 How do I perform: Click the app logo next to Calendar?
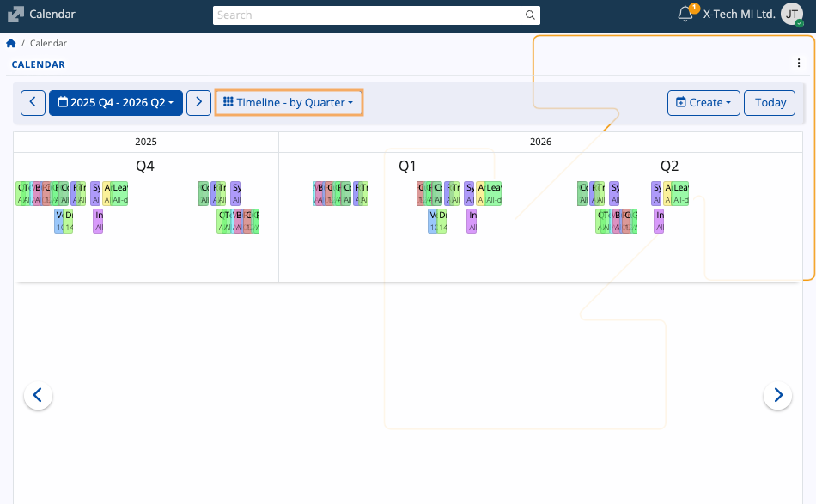pyautogui.click(x=15, y=15)
